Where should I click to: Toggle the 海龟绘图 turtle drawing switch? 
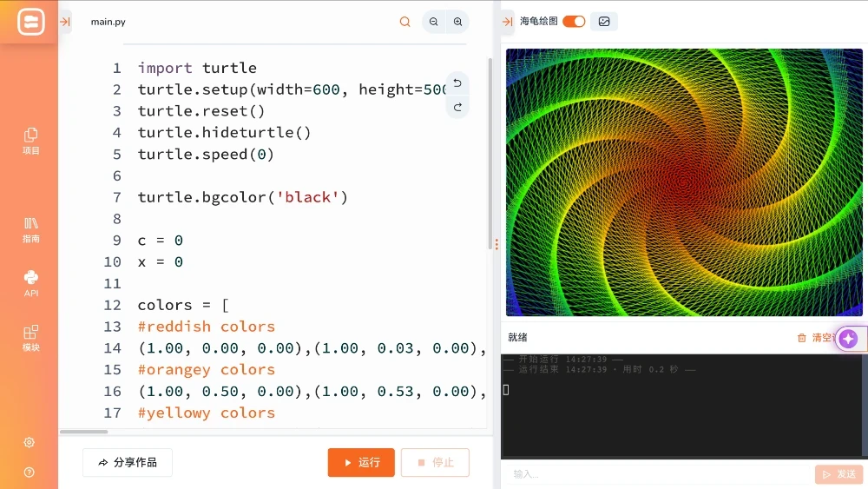click(574, 22)
